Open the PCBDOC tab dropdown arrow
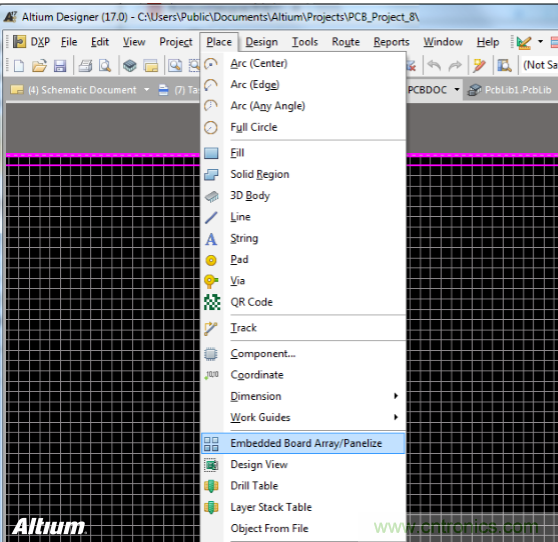The width and height of the screenshot is (558, 542). [457, 90]
